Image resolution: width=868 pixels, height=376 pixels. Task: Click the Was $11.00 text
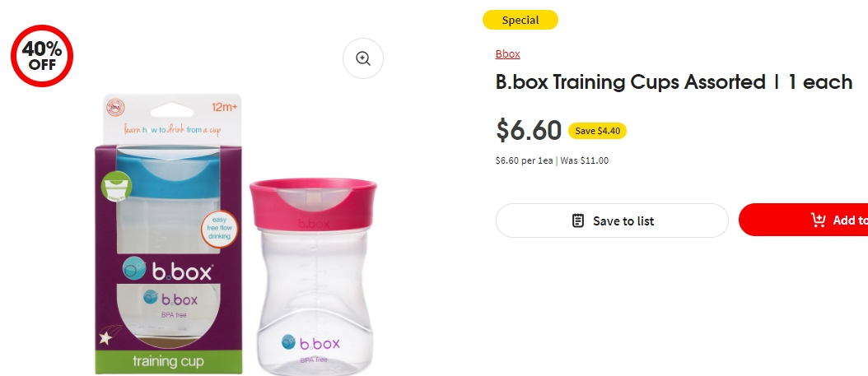(x=585, y=161)
